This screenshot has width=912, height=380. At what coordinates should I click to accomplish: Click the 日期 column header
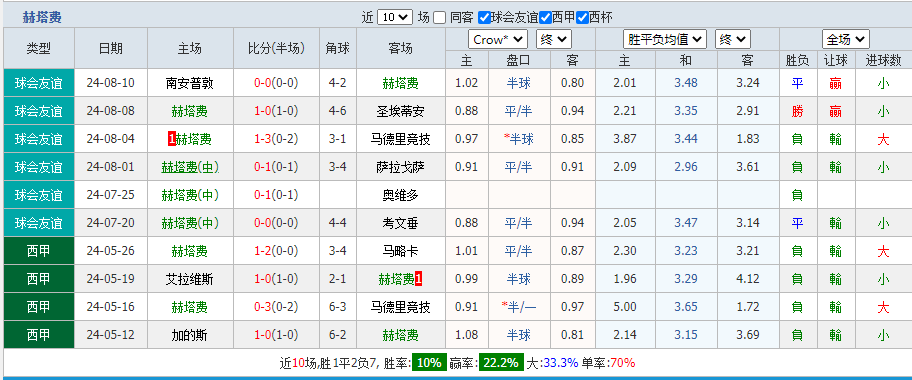pyautogui.click(x=111, y=49)
